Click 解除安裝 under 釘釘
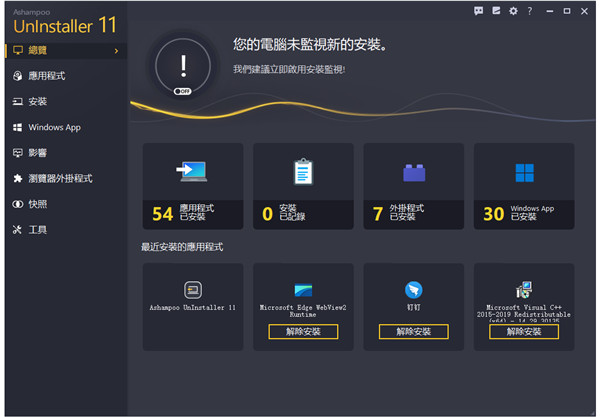Viewport: 600px width, 417px height. [x=414, y=332]
